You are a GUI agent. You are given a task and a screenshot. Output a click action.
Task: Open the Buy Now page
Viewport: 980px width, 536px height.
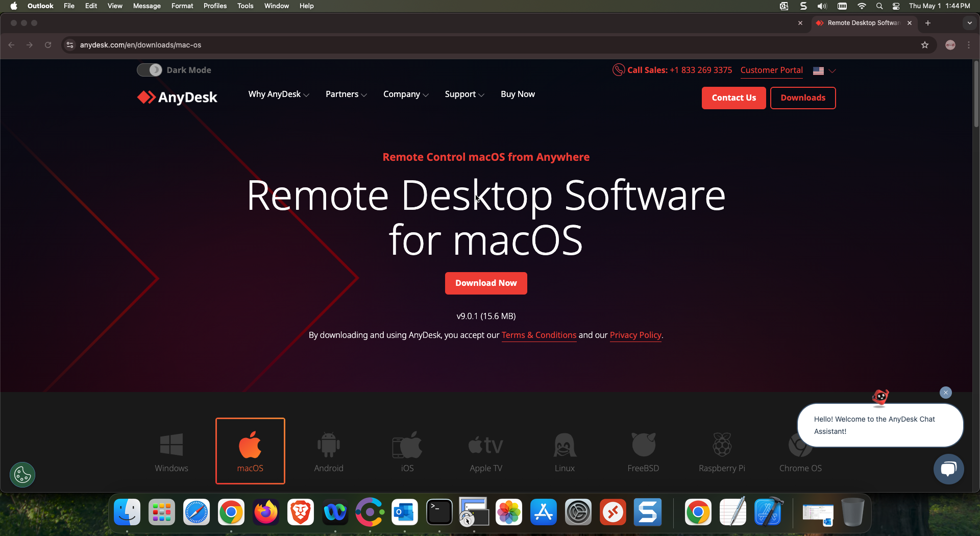click(x=518, y=94)
